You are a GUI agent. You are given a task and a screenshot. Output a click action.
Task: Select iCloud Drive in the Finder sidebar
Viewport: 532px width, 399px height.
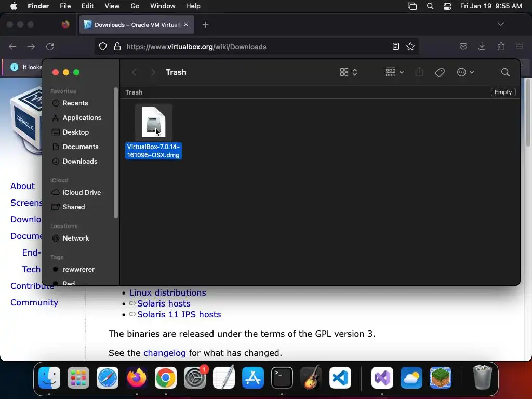coord(81,192)
